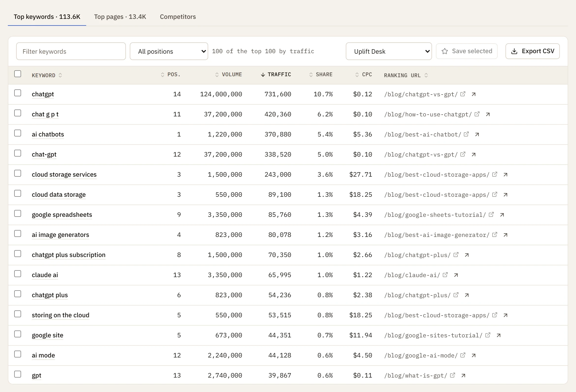Open the cloud data storage keyword link

pos(59,195)
